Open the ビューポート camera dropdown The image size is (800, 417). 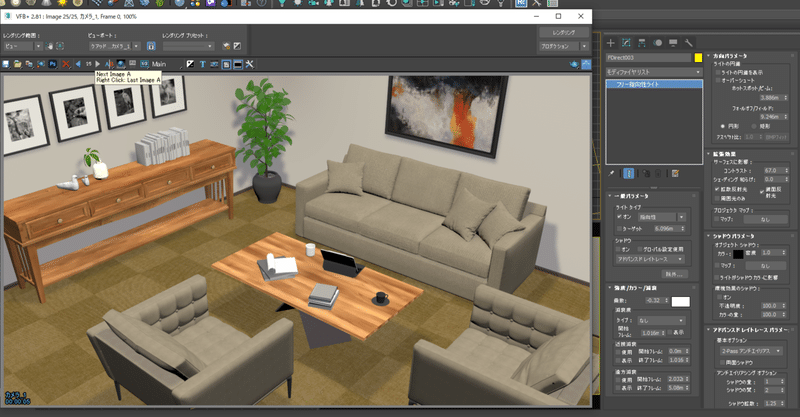[114, 46]
